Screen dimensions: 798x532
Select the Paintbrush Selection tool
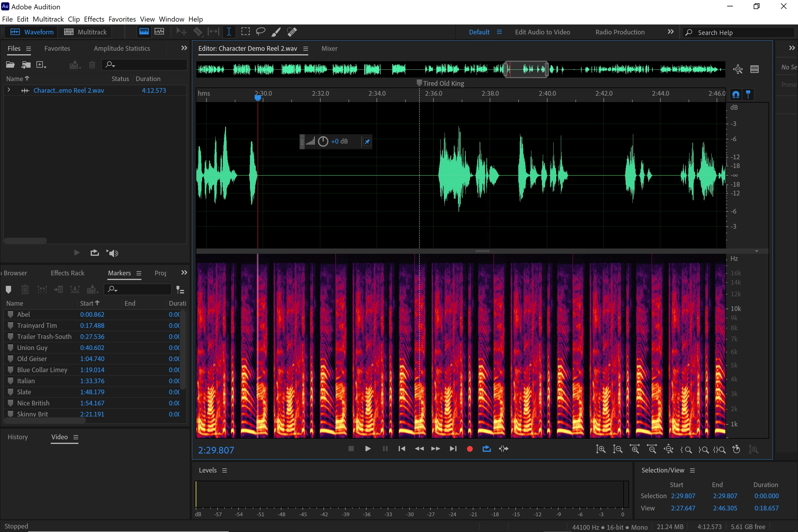tap(276, 32)
